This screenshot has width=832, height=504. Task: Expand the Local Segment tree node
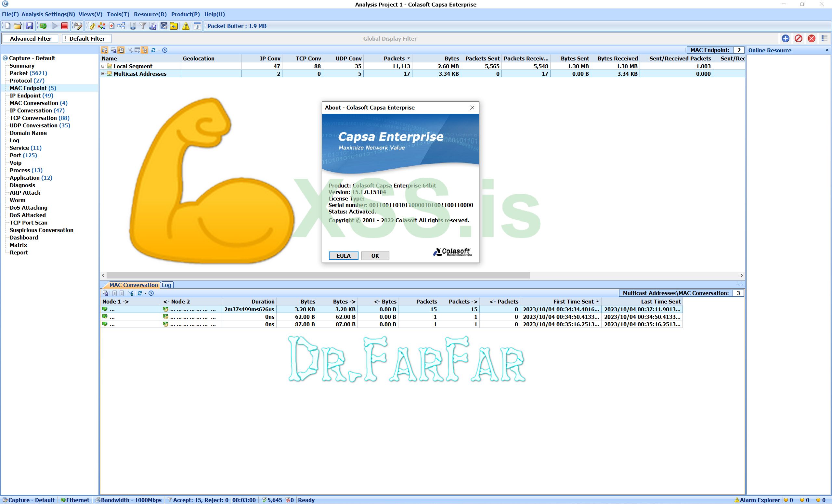pos(103,66)
